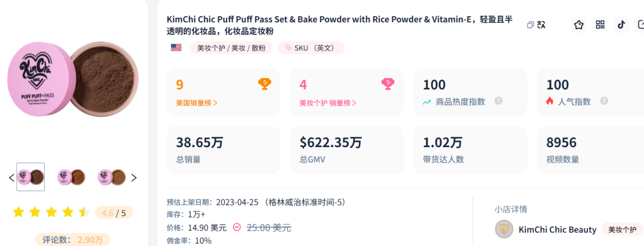
Task: Click help icon next to 商品热度指数
Action: 499,101
